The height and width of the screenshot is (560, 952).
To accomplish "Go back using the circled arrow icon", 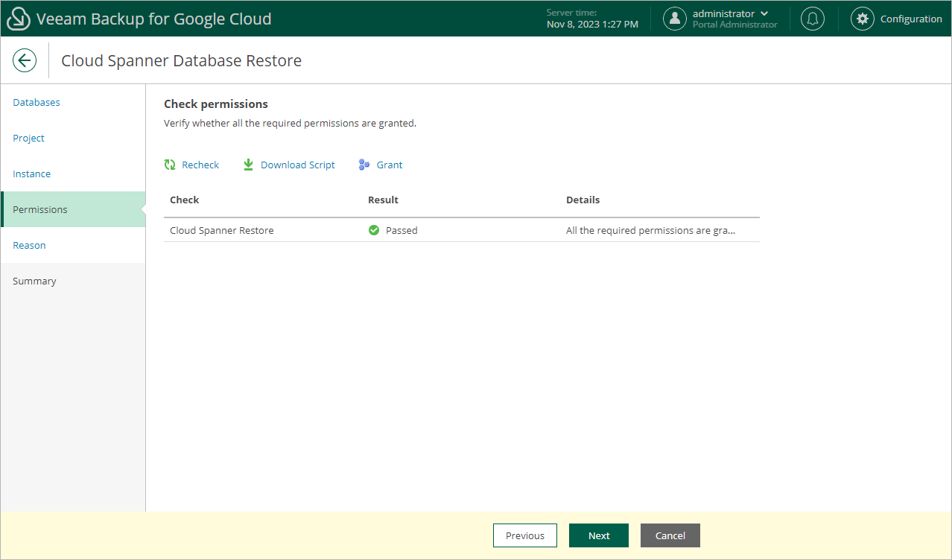I will 25,60.
